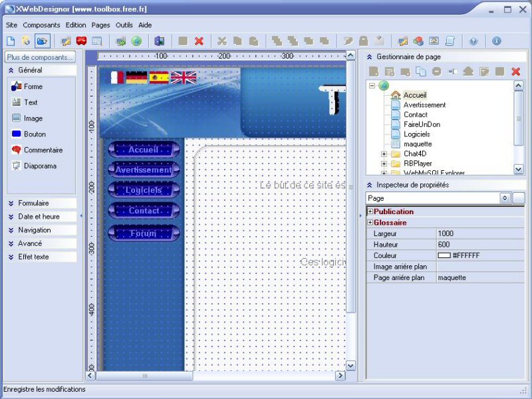Viewport: 532px width, 399px height.
Task: Click canvas horizontal scrollbar right arrow
Action: [340, 376]
